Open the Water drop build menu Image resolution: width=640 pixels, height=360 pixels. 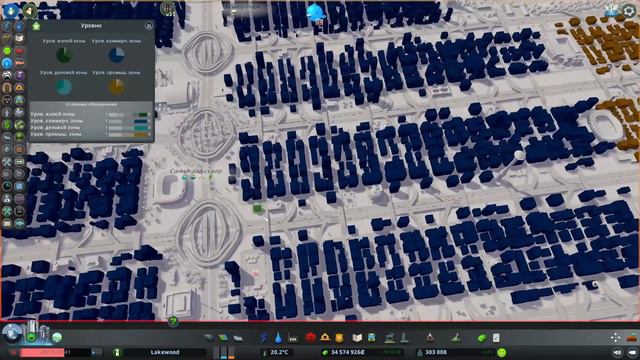(278, 338)
